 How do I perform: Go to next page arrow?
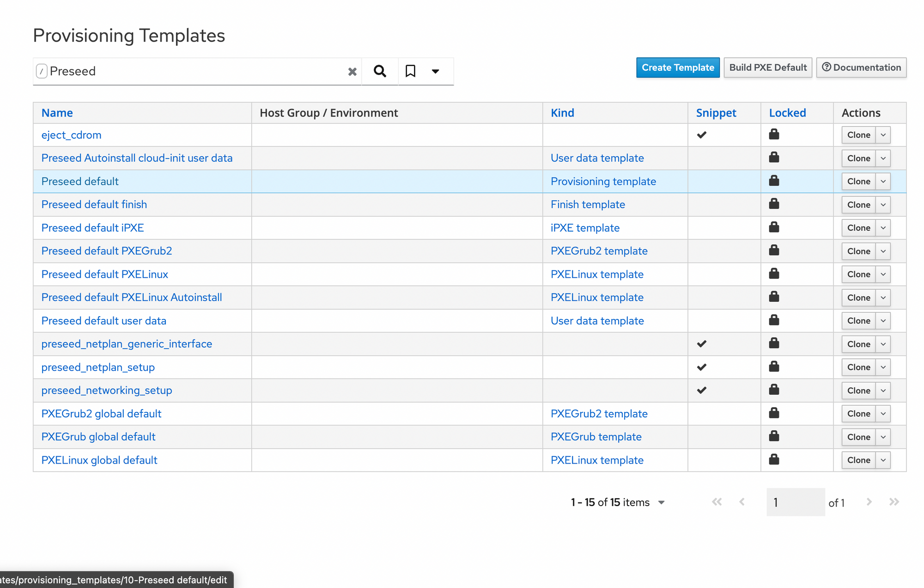[x=869, y=502]
